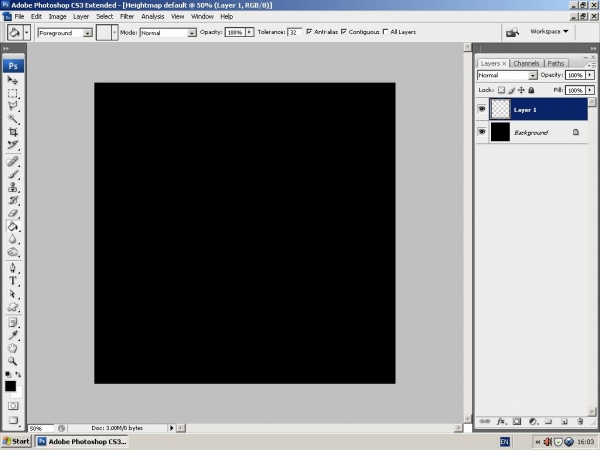Switch to the Paths tab
This screenshot has width=600, height=450.
point(556,63)
